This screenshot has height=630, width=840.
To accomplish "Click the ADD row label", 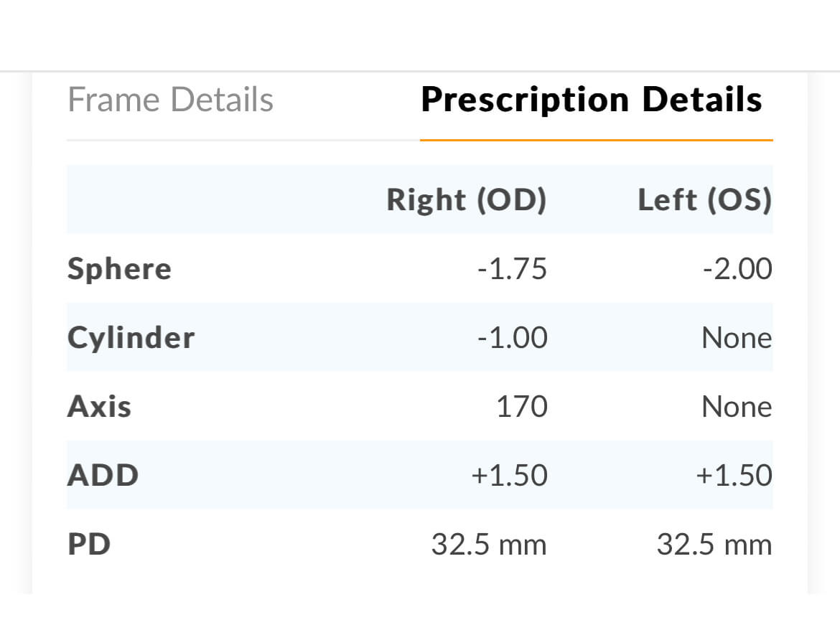I will pyautogui.click(x=103, y=475).
